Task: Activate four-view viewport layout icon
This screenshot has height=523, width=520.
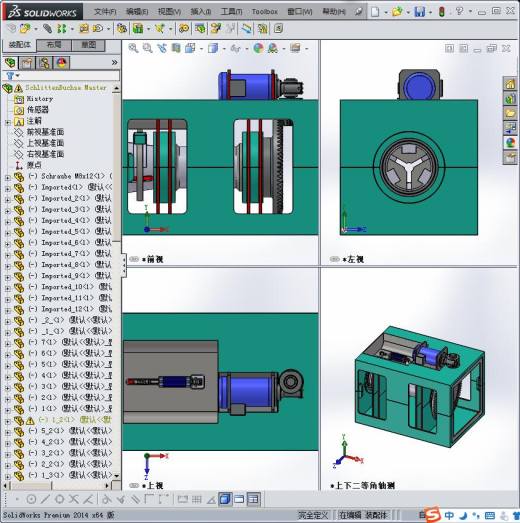Action: tap(254, 499)
